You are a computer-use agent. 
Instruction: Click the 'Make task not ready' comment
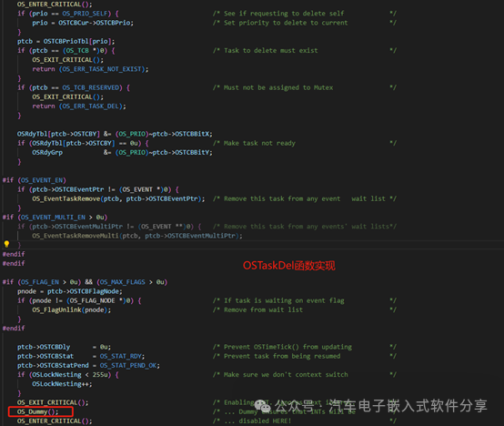(259, 143)
